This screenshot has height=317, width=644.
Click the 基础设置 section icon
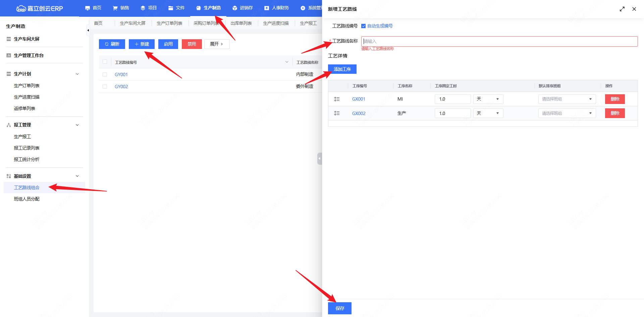click(9, 176)
